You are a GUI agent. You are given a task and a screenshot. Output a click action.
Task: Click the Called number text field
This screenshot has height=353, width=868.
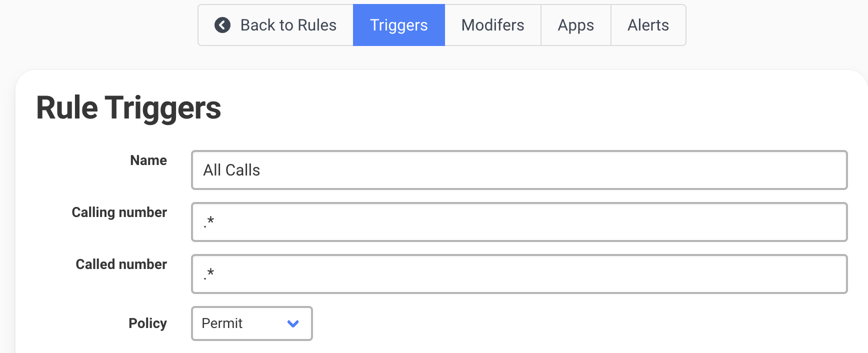450,274
